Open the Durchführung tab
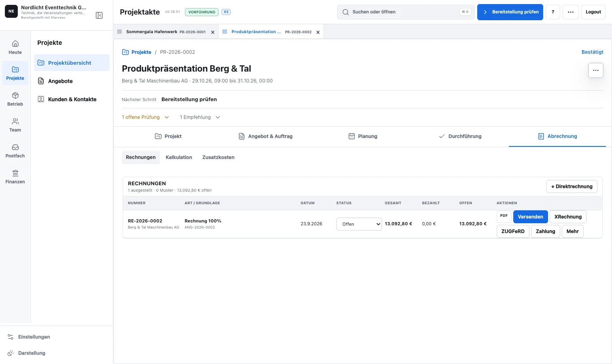The image size is (612, 364). 460,136
